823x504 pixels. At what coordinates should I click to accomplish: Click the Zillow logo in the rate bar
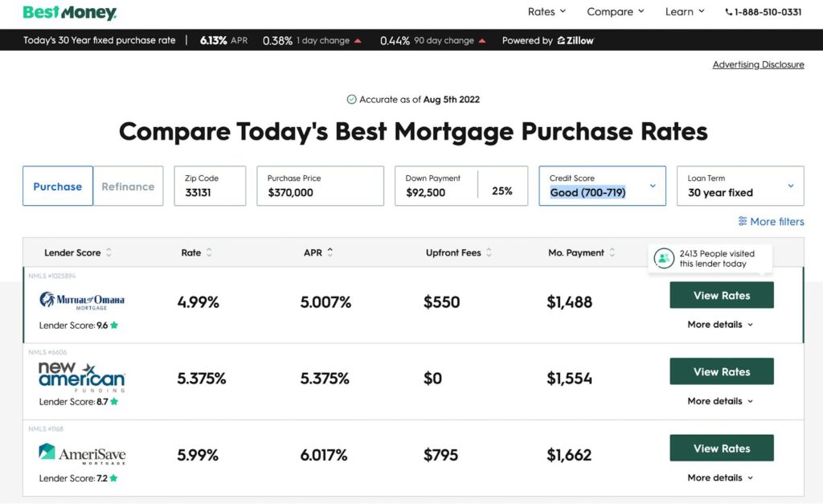[x=575, y=40]
